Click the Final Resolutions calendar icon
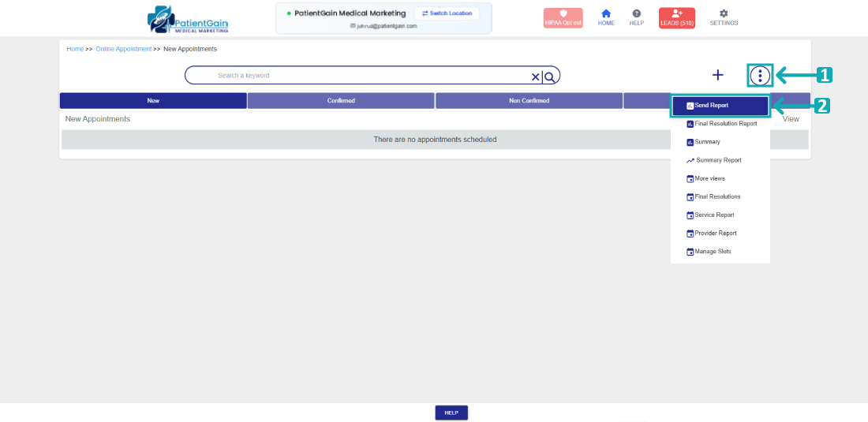Image resolution: width=868 pixels, height=422 pixels. (690, 197)
